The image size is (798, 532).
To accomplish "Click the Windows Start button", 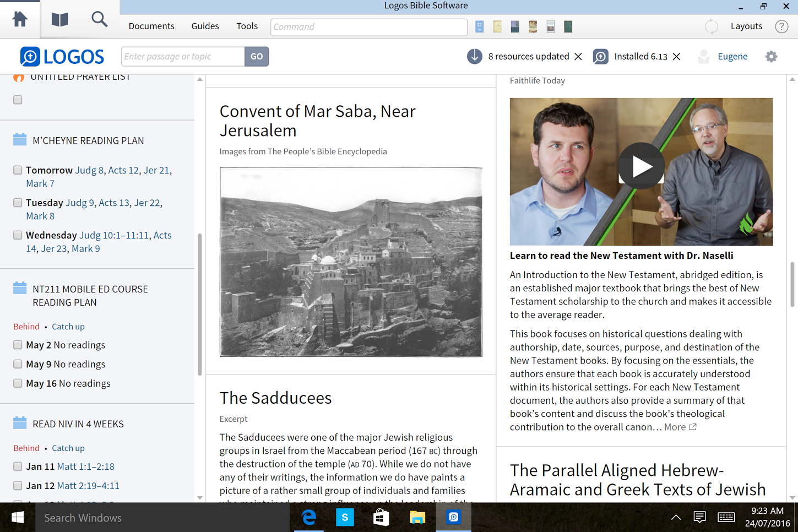I will [18, 517].
